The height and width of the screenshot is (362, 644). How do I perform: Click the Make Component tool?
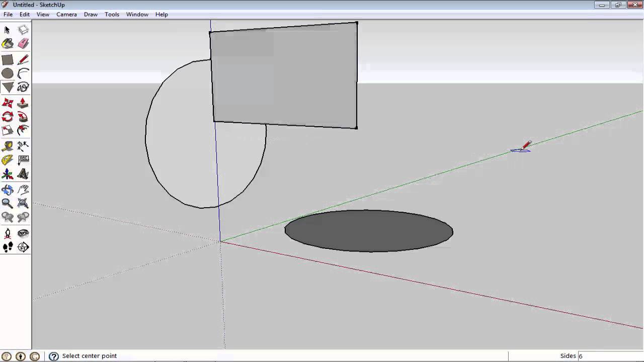(x=23, y=30)
